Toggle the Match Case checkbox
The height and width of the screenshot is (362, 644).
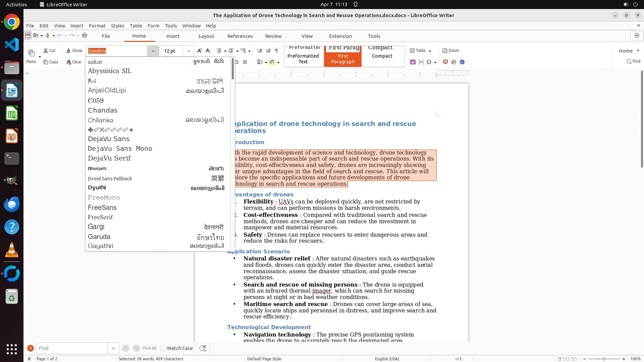tap(163, 348)
